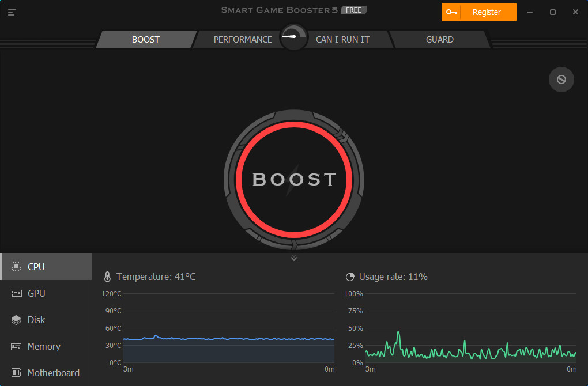Click the key icon on Register button
588x386 pixels.
tap(453, 12)
